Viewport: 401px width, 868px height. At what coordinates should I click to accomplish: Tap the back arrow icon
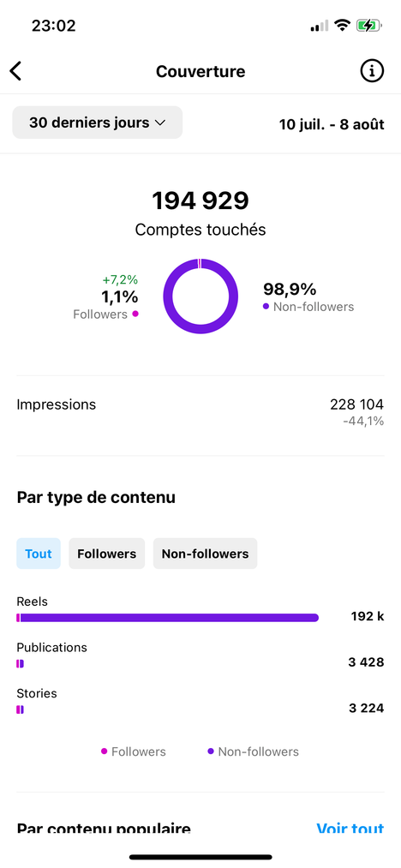[x=15, y=71]
